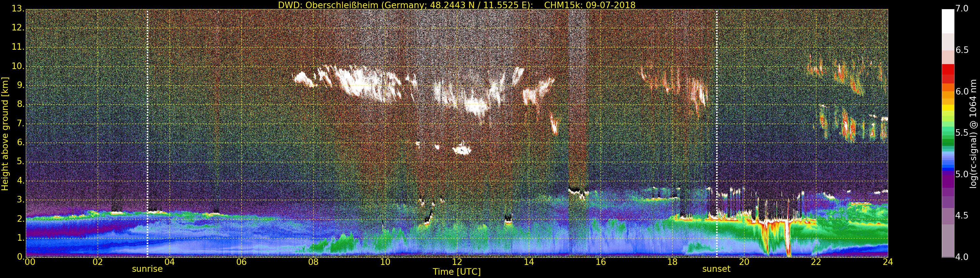Click the small white cloud at 6 km near 12 UTC
Screen dimensions: 980x278
click(462, 148)
